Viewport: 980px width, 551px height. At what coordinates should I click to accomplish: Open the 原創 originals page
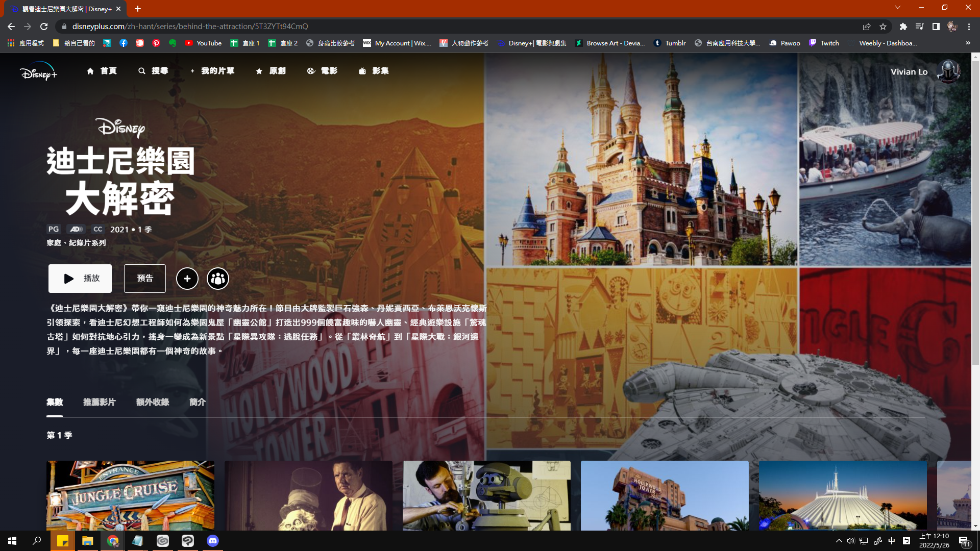click(271, 71)
